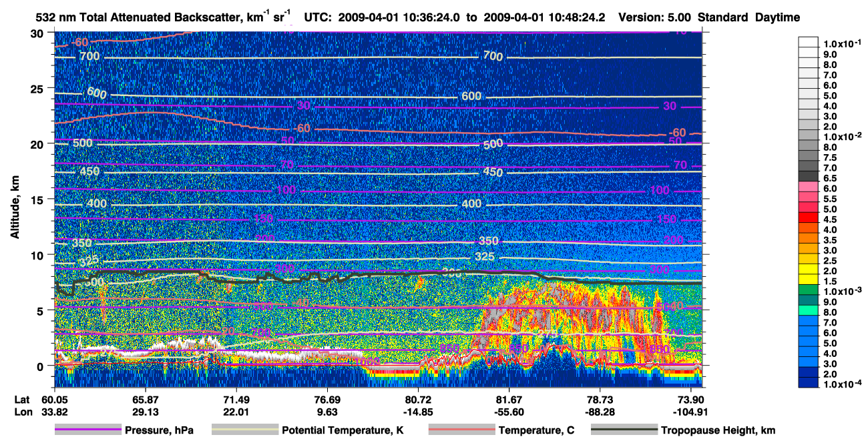The image size is (868, 445).
Task: Click the 'Standard' label in the header
Action: point(724,17)
